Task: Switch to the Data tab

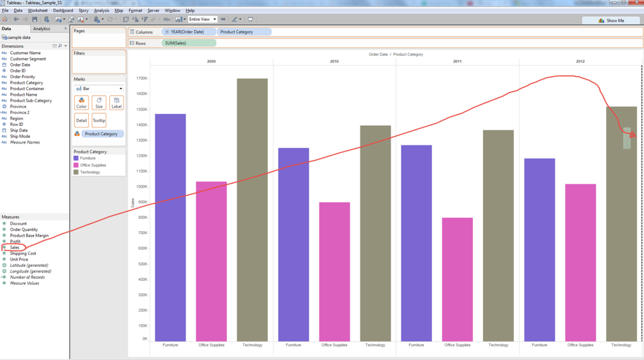Action: (x=6, y=29)
